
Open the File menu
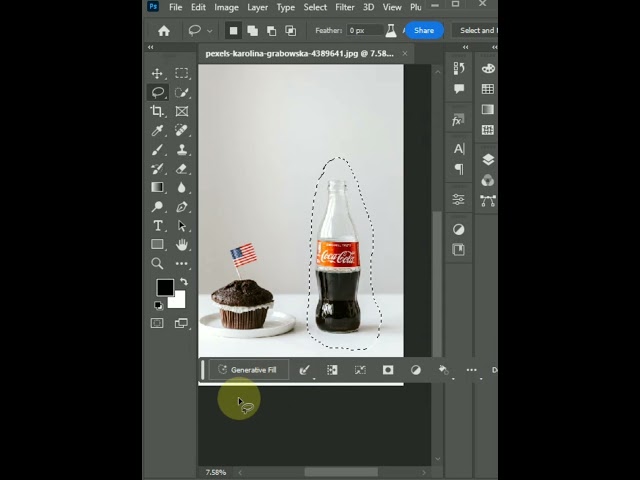(176, 7)
